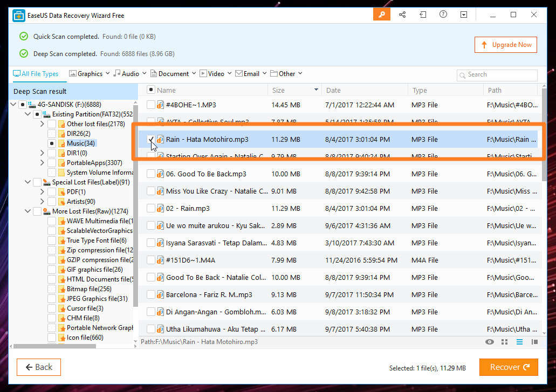Click the Back button

tap(39, 367)
